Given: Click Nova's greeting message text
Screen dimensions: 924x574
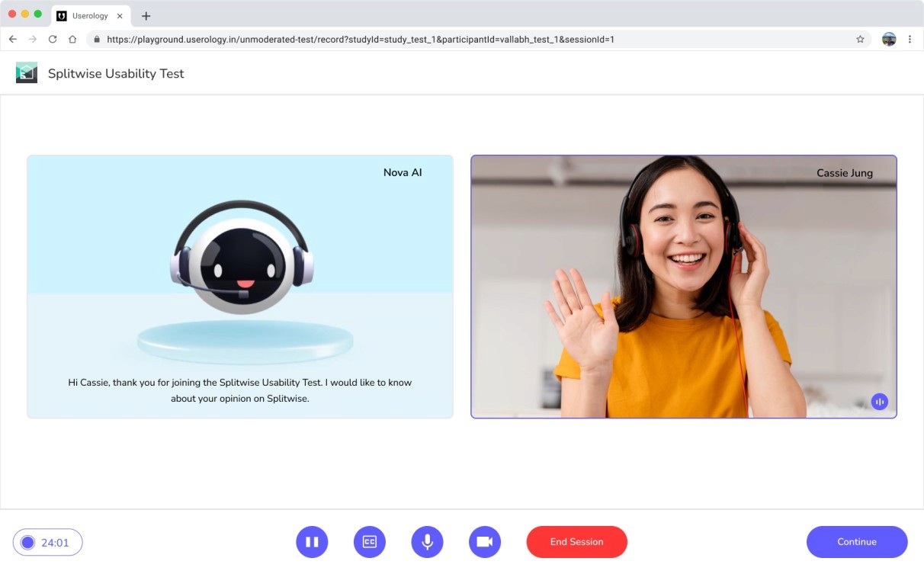Looking at the screenshot, I should click(240, 390).
